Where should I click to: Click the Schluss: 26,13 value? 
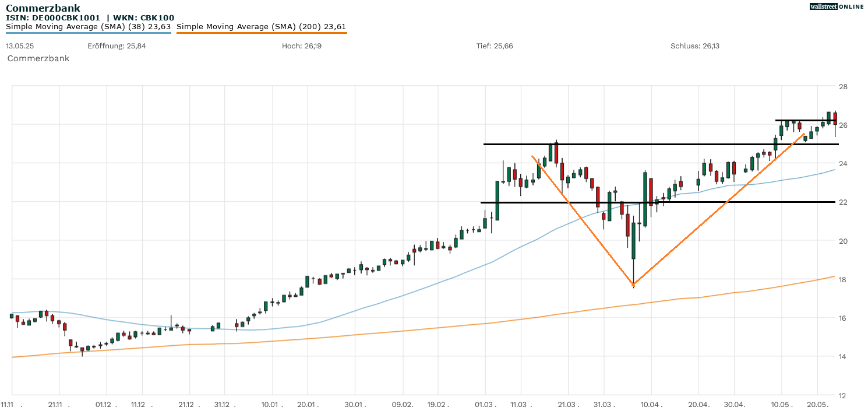[695, 46]
